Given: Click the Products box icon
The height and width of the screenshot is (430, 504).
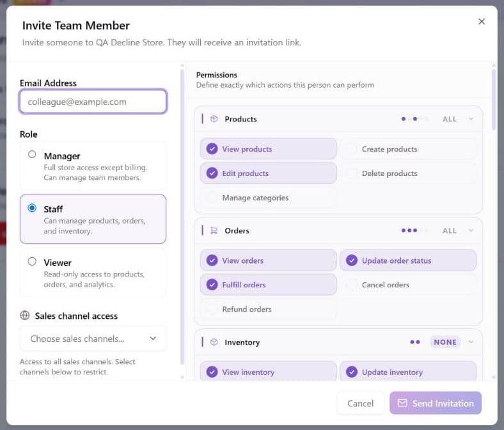Looking at the screenshot, I should click(x=214, y=119).
